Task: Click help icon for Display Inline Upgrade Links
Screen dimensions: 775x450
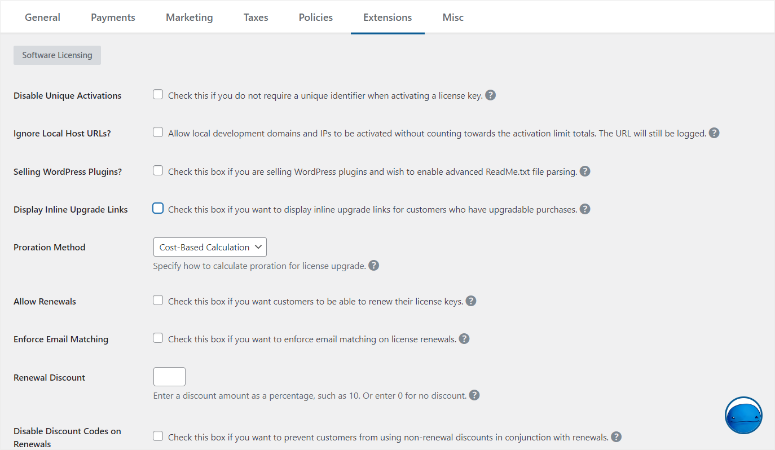Action: 584,209
